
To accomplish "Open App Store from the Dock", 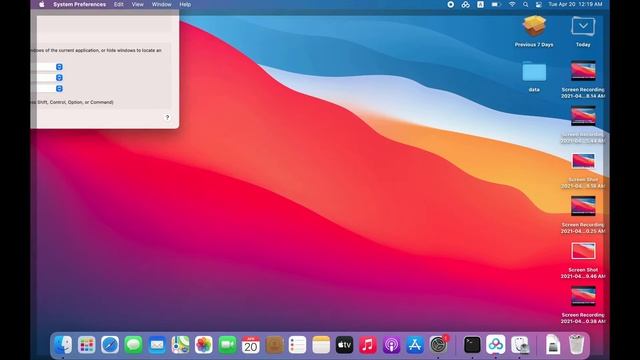I will 415,345.
